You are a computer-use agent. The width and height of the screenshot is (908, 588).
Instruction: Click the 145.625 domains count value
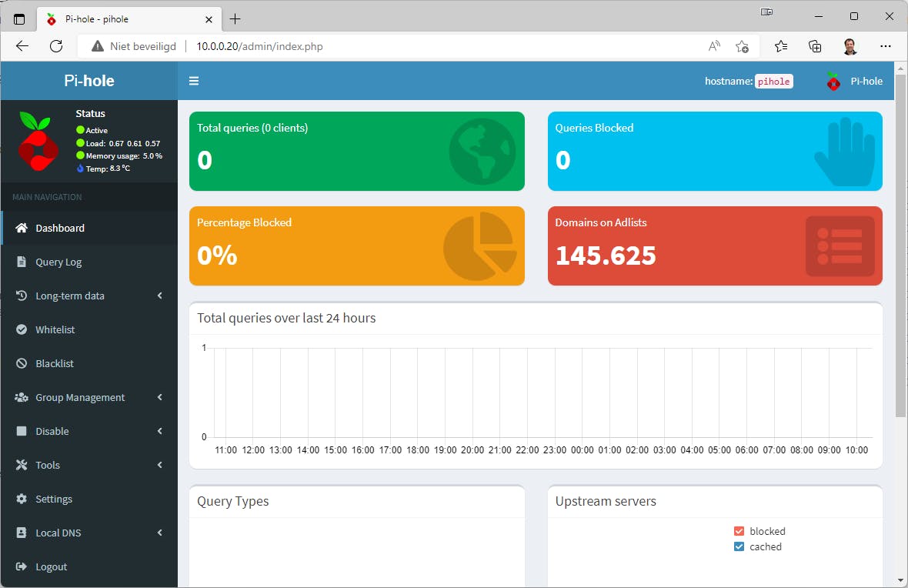coord(606,256)
